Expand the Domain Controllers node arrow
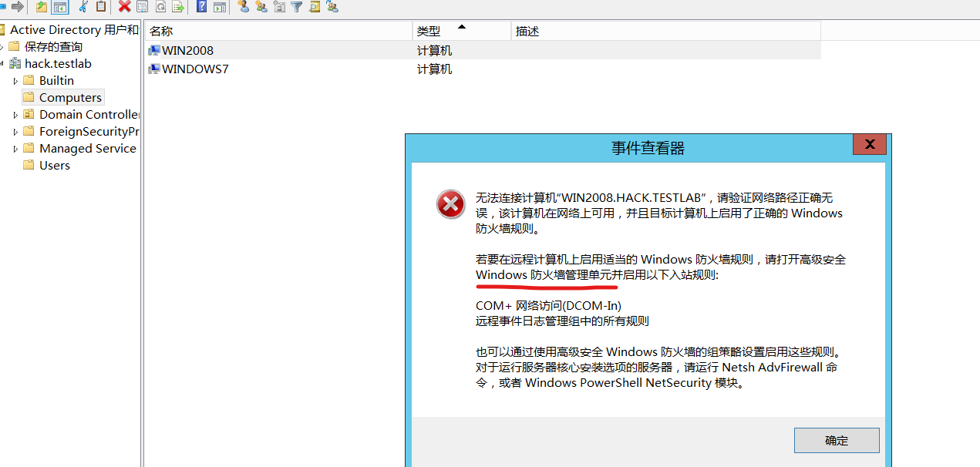This screenshot has height=467, width=980. click(x=15, y=115)
